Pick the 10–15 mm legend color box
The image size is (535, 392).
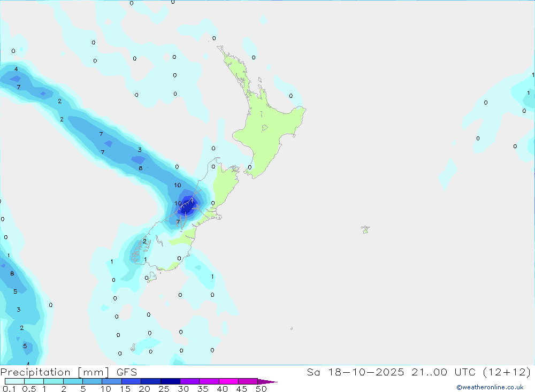[112, 381]
